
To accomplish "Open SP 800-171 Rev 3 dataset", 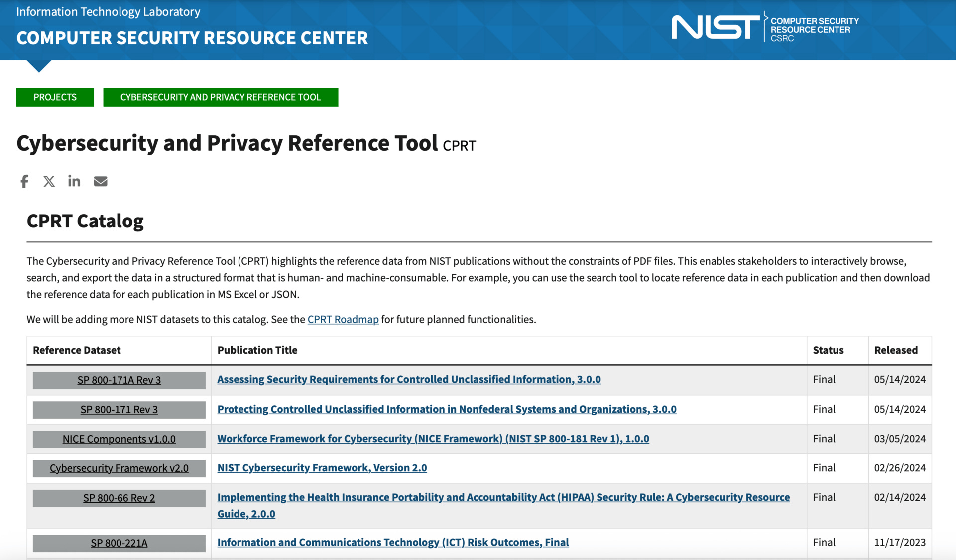I will [x=119, y=410].
